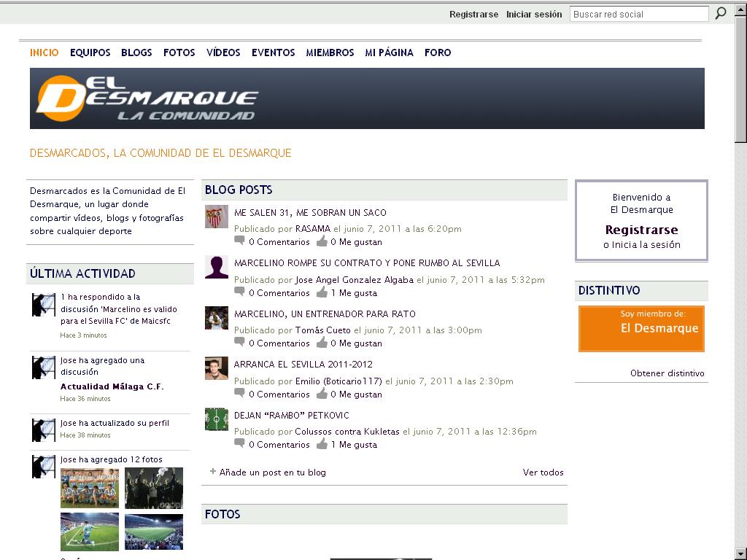
Task: Open the corner-kick stadium photo thumbnail
Action: pos(90,532)
